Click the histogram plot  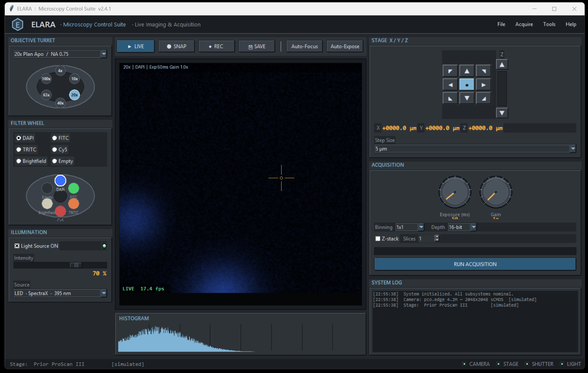240,337
